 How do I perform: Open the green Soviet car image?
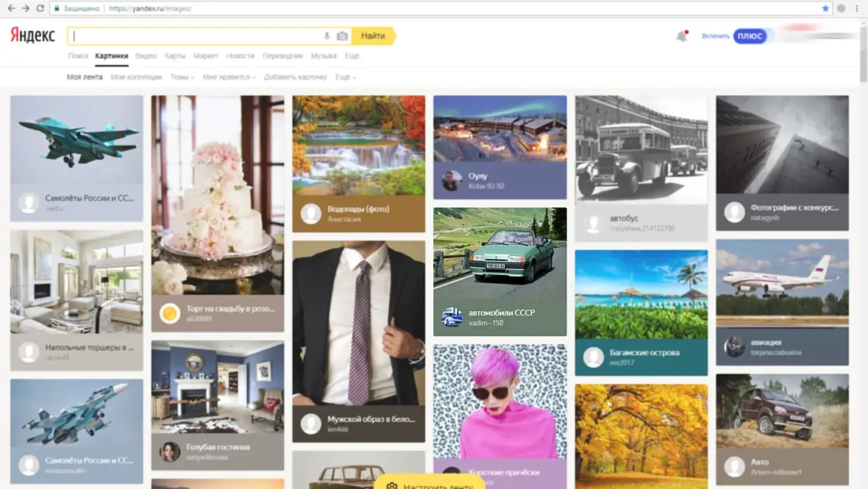pos(500,254)
